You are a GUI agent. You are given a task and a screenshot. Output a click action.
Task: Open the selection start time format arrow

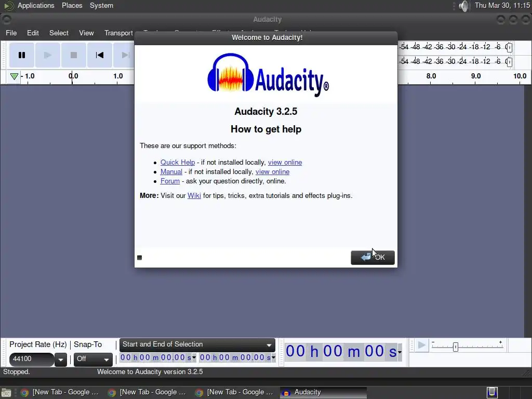pos(194,357)
